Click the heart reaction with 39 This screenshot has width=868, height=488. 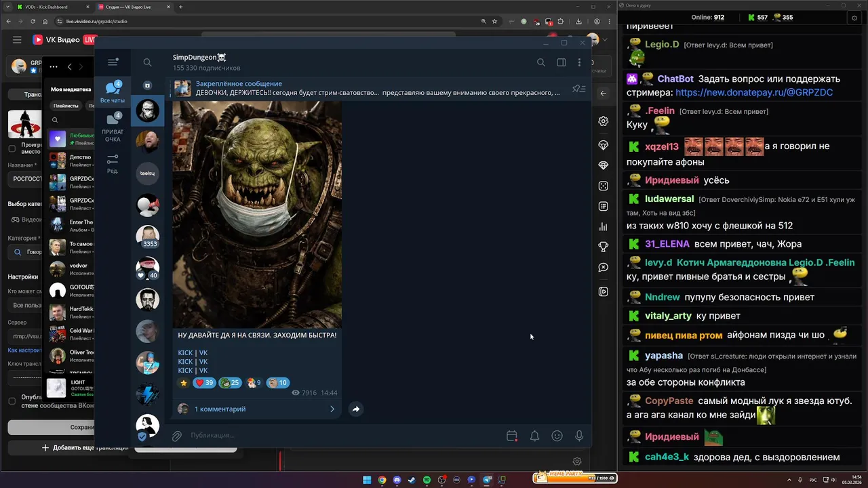pyautogui.click(x=204, y=383)
